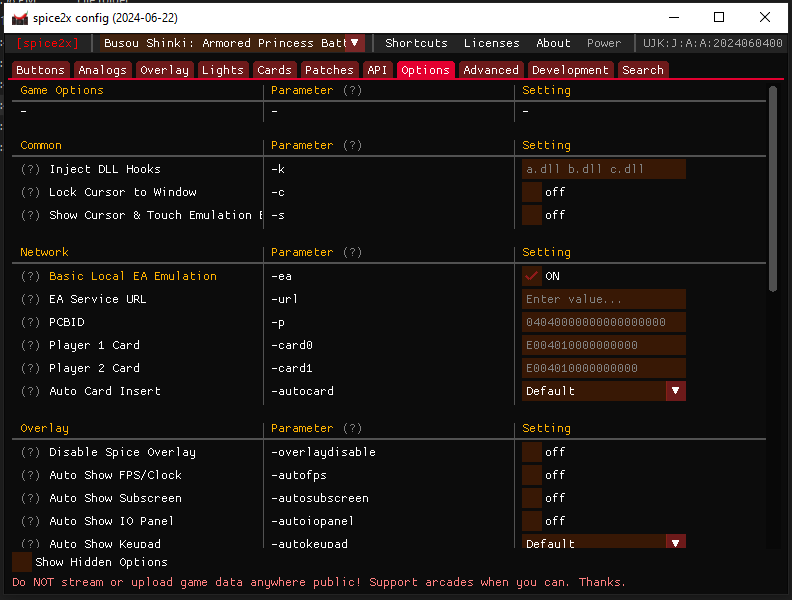
Task: Open help marker for Lock Cursor to Window
Action: 30,192
